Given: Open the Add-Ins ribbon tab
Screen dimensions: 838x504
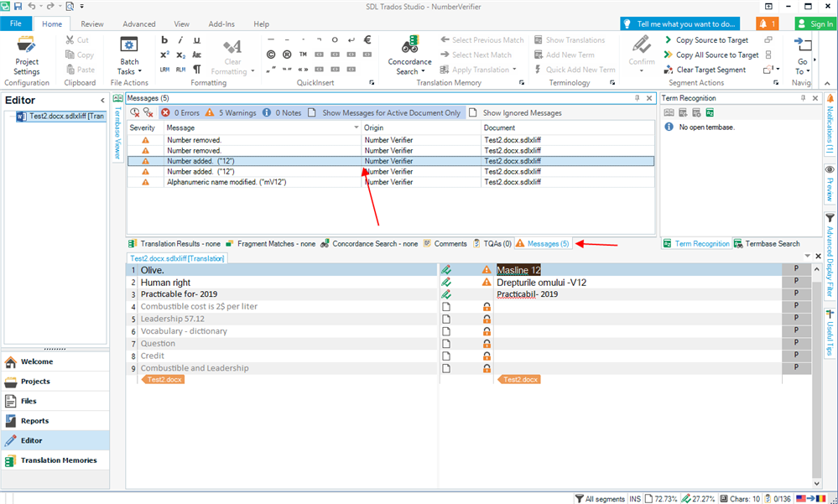Looking at the screenshot, I should [221, 24].
